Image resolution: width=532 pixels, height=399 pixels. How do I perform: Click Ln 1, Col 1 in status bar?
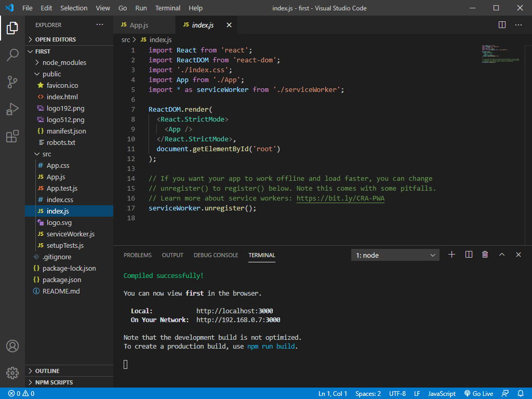[x=332, y=394]
